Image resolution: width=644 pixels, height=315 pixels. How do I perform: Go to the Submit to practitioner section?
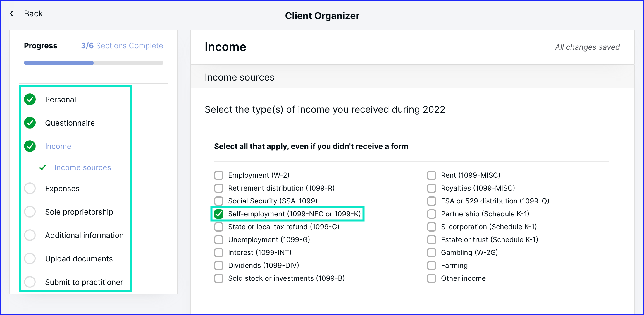[x=84, y=282]
